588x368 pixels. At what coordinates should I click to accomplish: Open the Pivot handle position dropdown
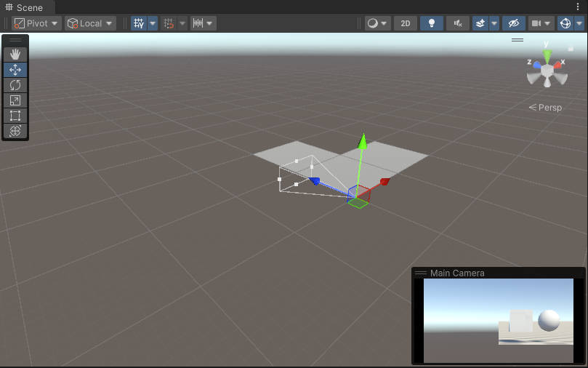click(36, 23)
